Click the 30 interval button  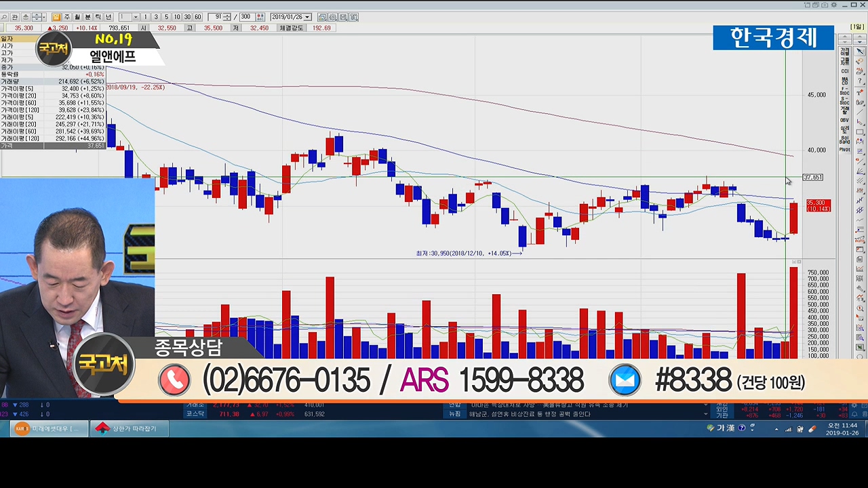pos(187,17)
